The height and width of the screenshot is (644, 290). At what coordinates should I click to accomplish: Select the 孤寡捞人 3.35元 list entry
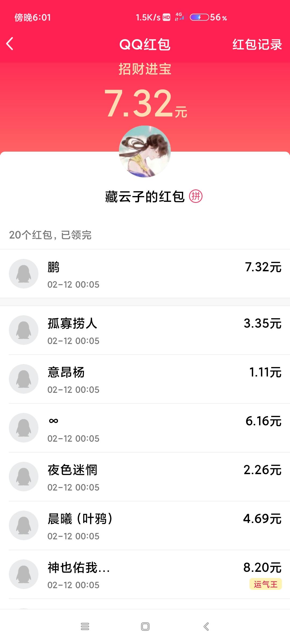coord(145,330)
